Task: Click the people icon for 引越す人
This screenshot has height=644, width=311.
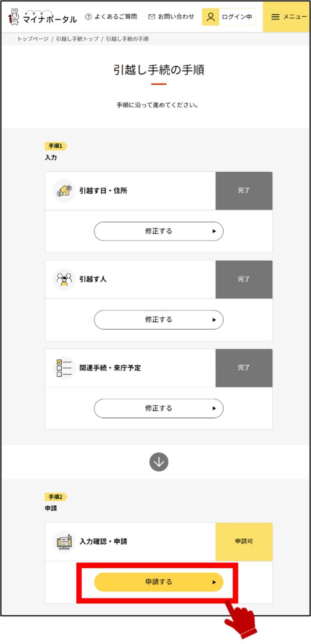Action: [x=64, y=279]
